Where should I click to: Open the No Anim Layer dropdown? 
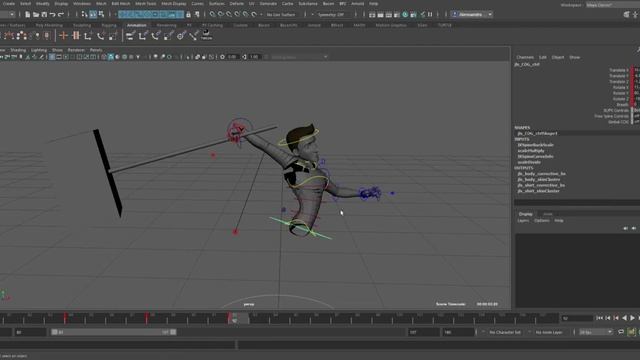549,332
